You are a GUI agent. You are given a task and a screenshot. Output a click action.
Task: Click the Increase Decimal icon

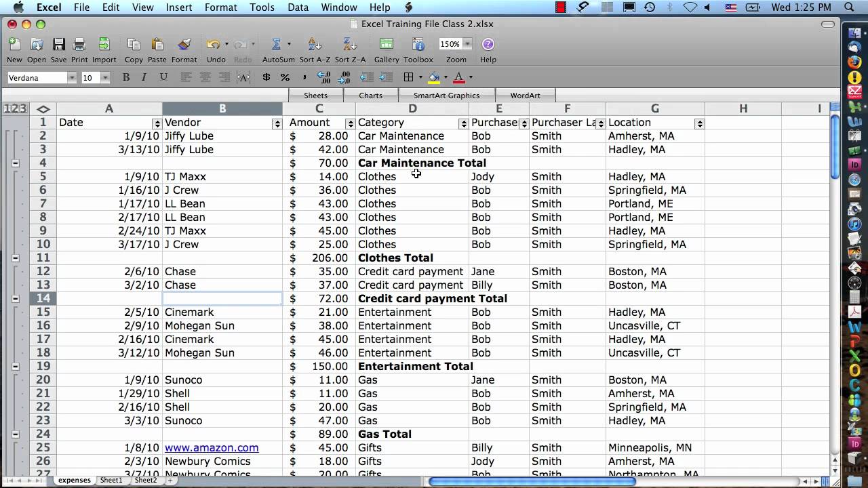(323, 78)
